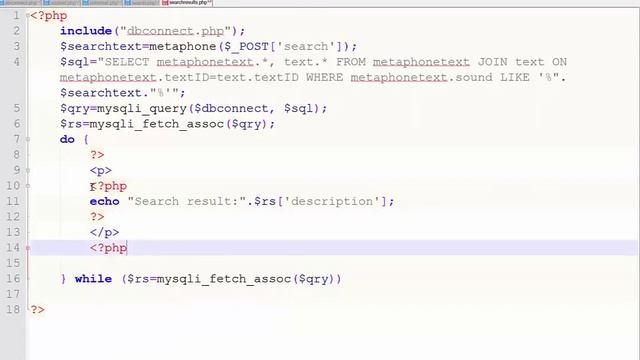The image size is (640, 360).
Task: Click the JOIN keyword in the SQL string
Action: pos(492,62)
